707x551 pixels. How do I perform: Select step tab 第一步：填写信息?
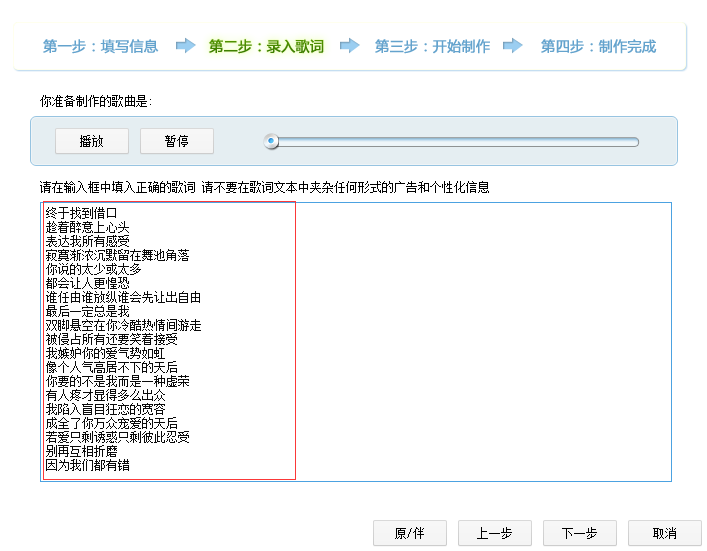(x=101, y=46)
